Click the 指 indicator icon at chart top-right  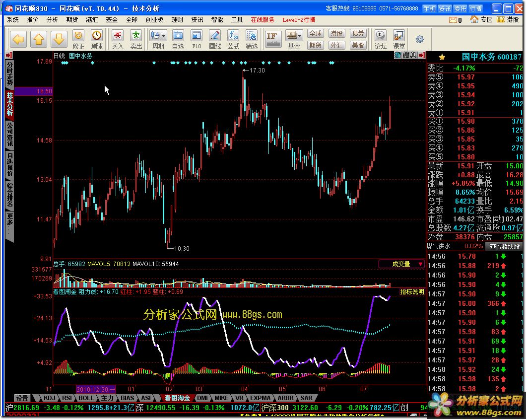click(397, 55)
